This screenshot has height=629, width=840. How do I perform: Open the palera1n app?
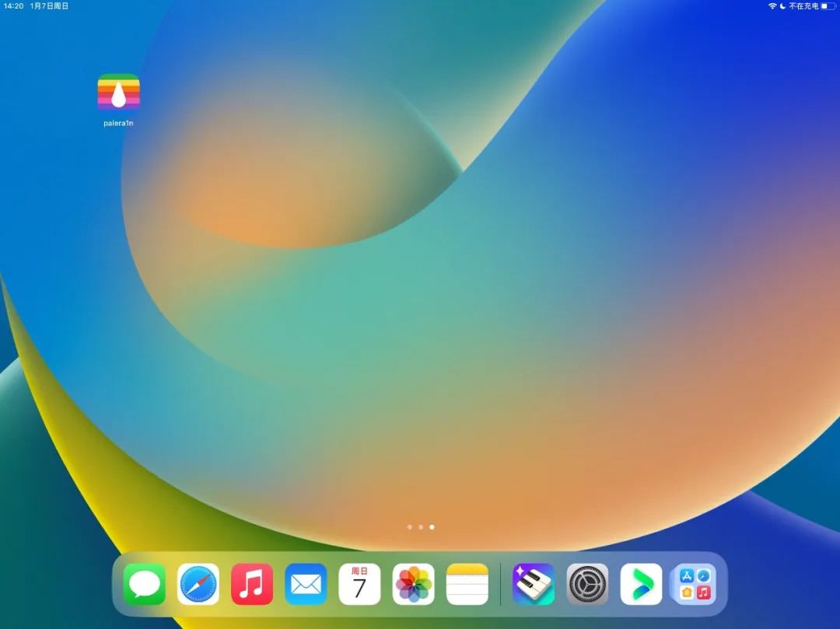click(x=118, y=92)
